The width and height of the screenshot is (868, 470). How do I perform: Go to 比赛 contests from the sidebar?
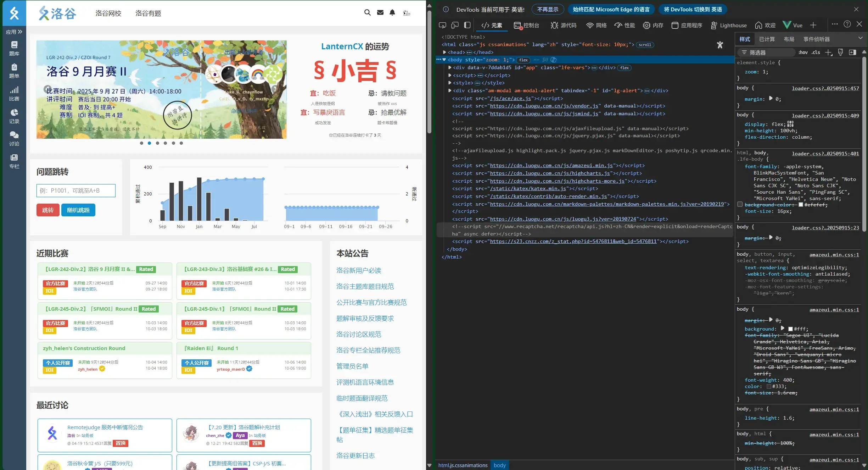(x=14, y=94)
